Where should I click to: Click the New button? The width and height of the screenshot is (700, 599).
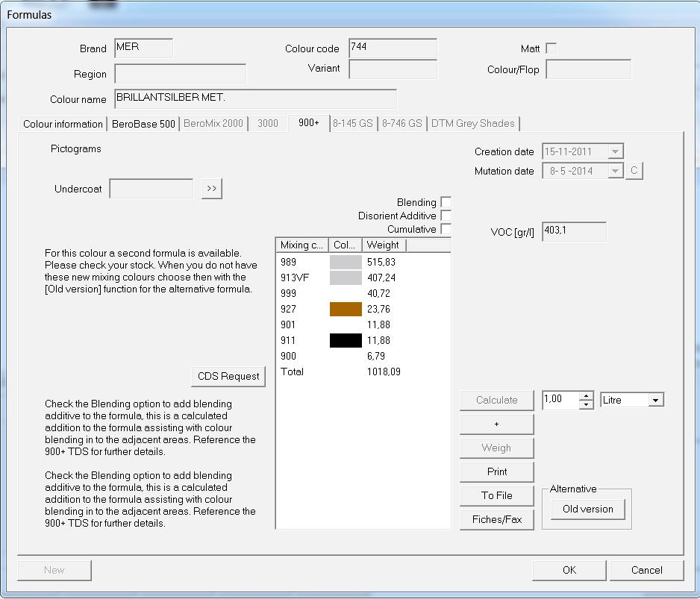[54, 570]
